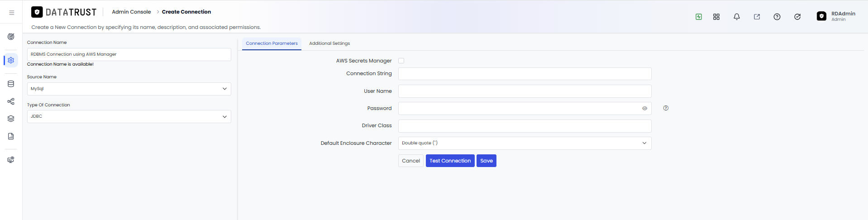Image resolution: width=868 pixels, height=220 pixels.
Task: Open the monitor icon at the sidebar bottom
Action: pyautogui.click(x=11, y=160)
